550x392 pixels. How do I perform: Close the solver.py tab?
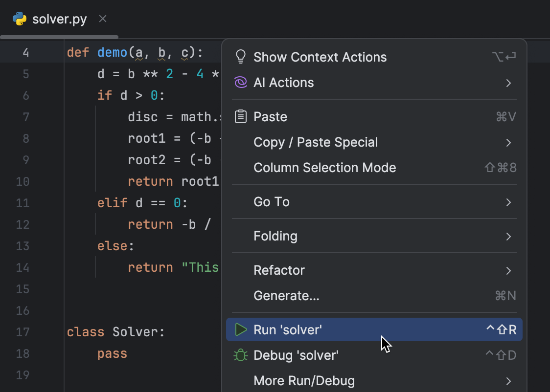102,19
